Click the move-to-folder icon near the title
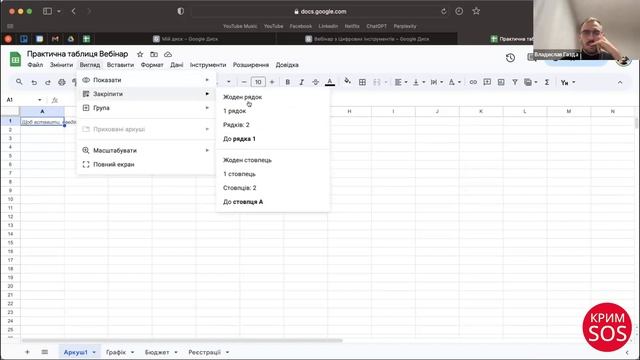This screenshot has width=640, height=360. (x=154, y=54)
